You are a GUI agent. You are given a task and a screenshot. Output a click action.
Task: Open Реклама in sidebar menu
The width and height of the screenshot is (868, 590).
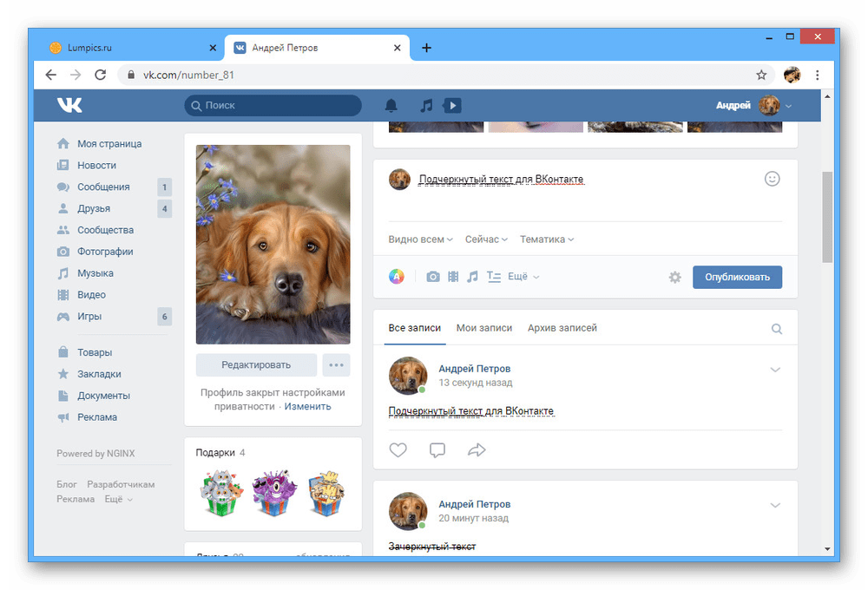pyautogui.click(x=97, y=416)
